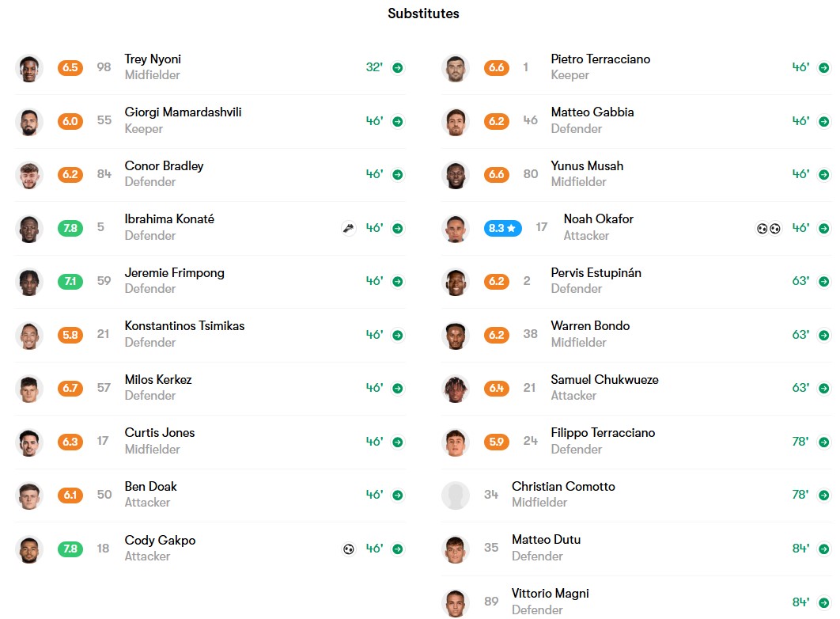Open Warren Bondo's player page

590,326
